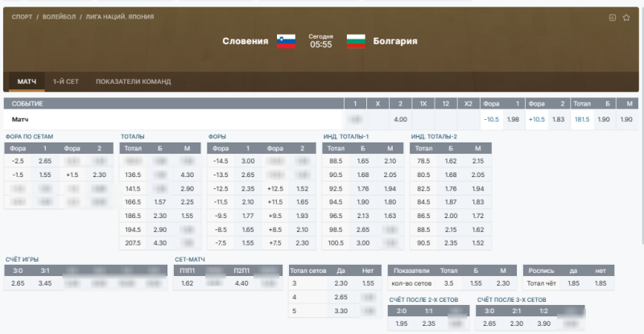Select the Матч tab
Screen dimensions: 644x334
point(27,82)
